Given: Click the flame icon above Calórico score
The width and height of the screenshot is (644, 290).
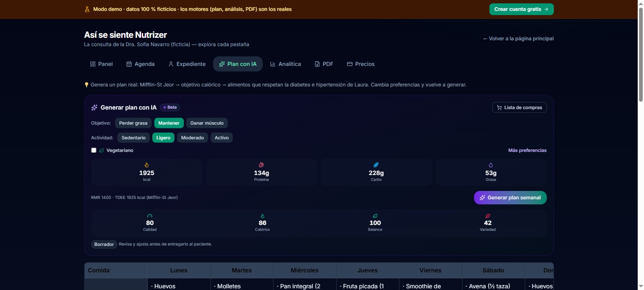Looking at the screenshot, I should click(263, 216).
